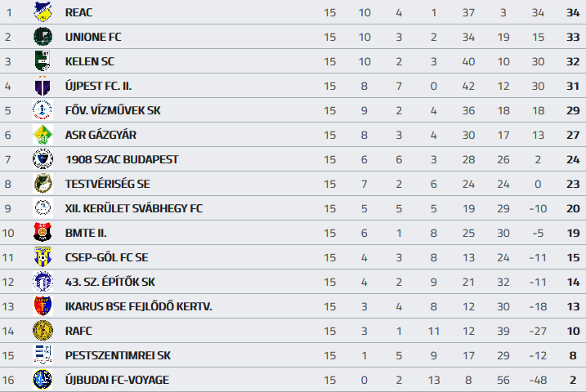Click the BMTE II. team crest
This screenshot has width=586, height=392.
42,233
